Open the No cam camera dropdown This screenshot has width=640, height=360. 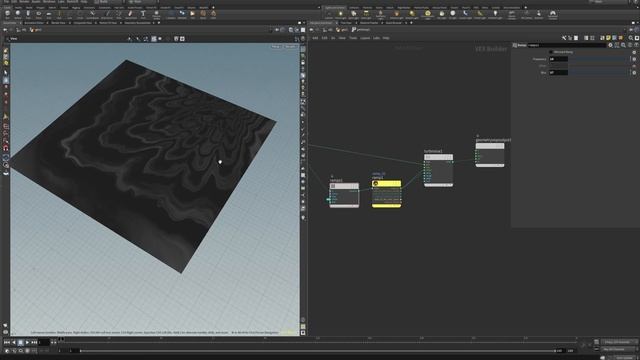(291, 47)
